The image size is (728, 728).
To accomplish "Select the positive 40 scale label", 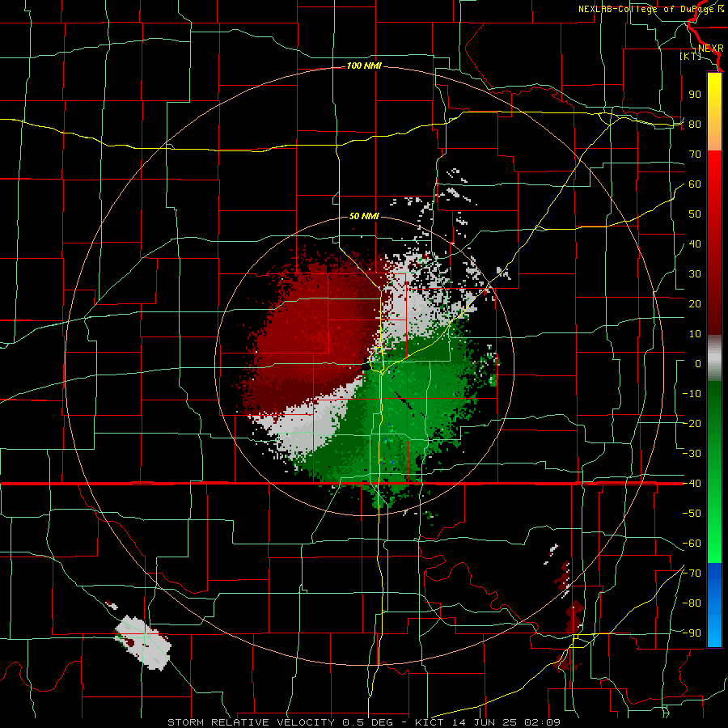I will point(695,244).
